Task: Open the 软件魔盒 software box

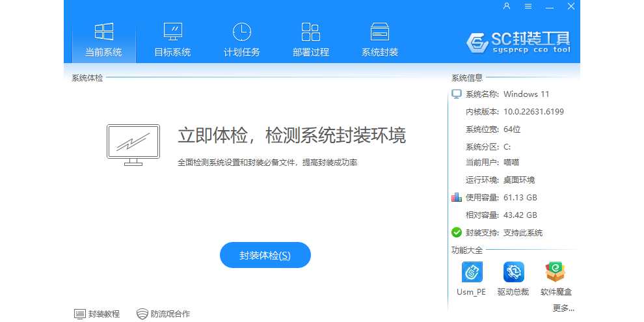Action: point(555,273)
